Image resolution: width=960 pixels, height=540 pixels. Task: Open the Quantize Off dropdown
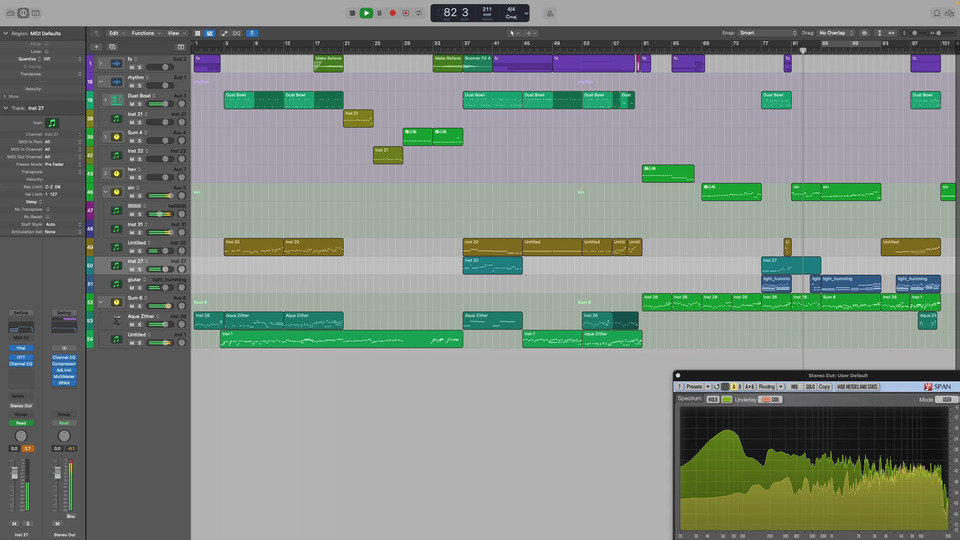[62, 59]
